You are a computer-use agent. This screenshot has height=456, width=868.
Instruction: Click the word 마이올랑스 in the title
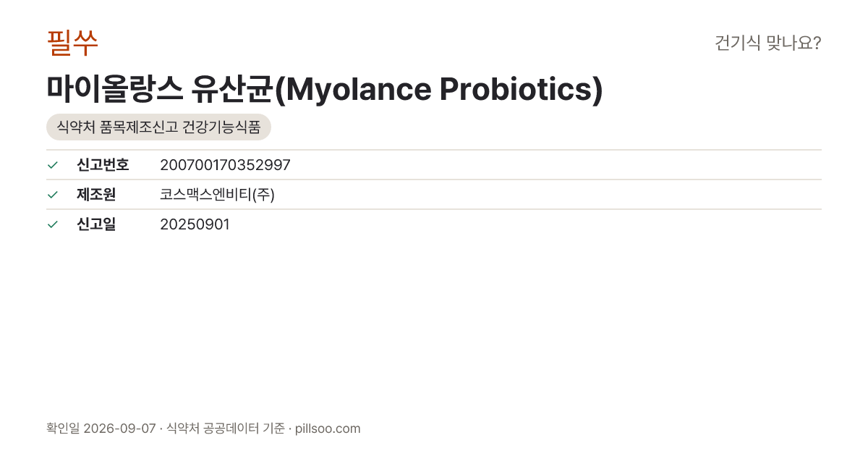pyautogui.click(x=115, y=89)
